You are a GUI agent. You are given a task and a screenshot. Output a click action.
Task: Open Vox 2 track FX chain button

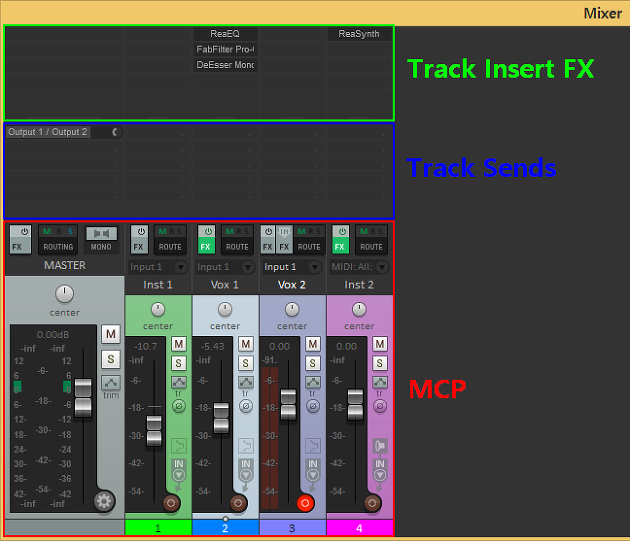[268, 247]
